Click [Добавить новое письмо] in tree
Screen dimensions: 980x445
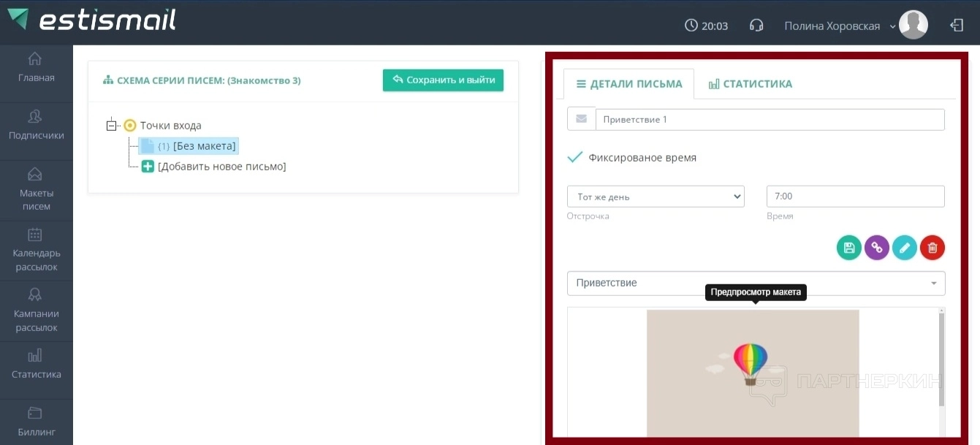(222, 167)
